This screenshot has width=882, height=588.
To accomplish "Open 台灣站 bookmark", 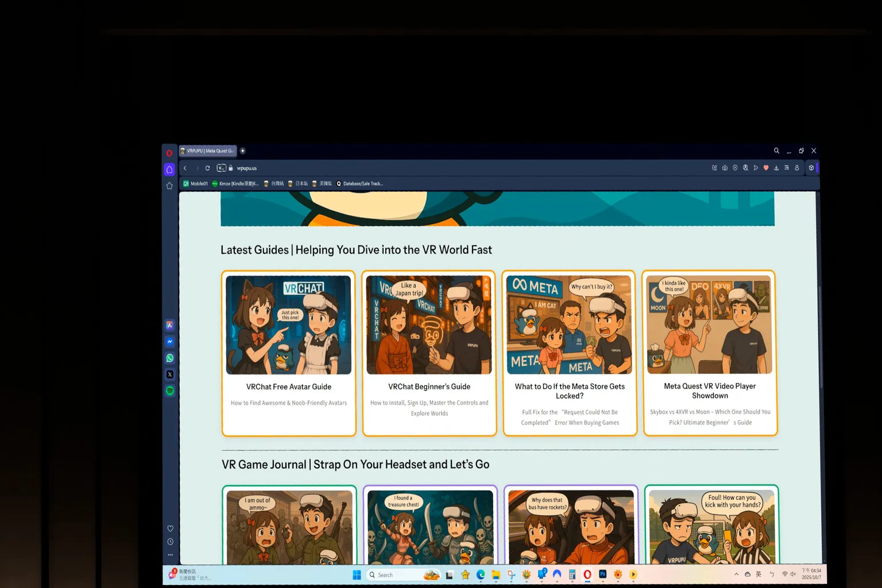I will (274, 184).
